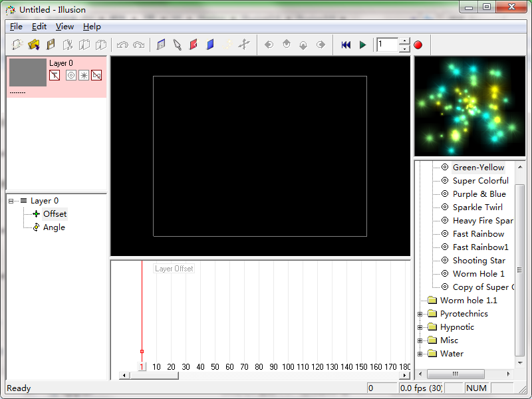
Task: Select the arrow pointer tool
Action: (178, 45)
